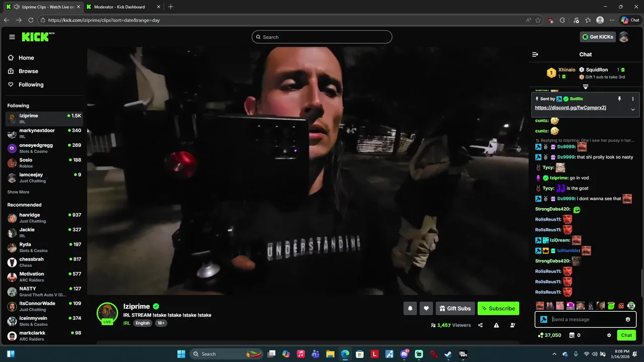Open chat settings gear
This screenshot has width=644, height=362.
click(x=609, y=335)
